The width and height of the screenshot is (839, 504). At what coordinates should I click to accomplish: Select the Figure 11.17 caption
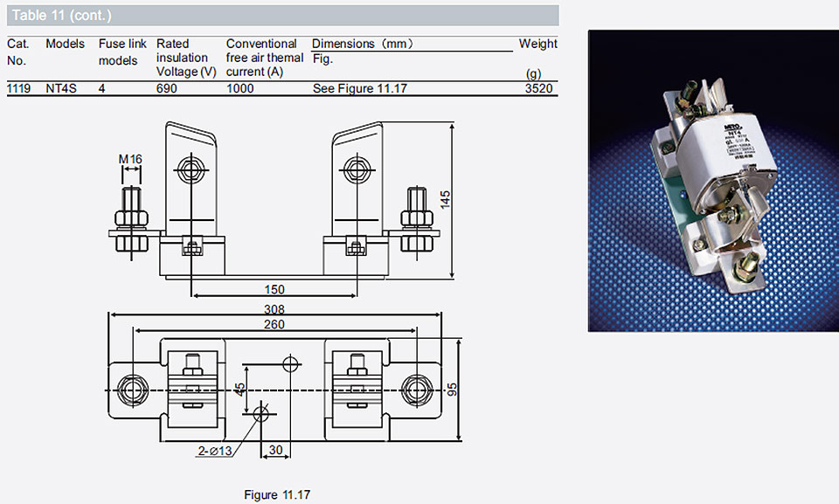(x=277, y=495)
